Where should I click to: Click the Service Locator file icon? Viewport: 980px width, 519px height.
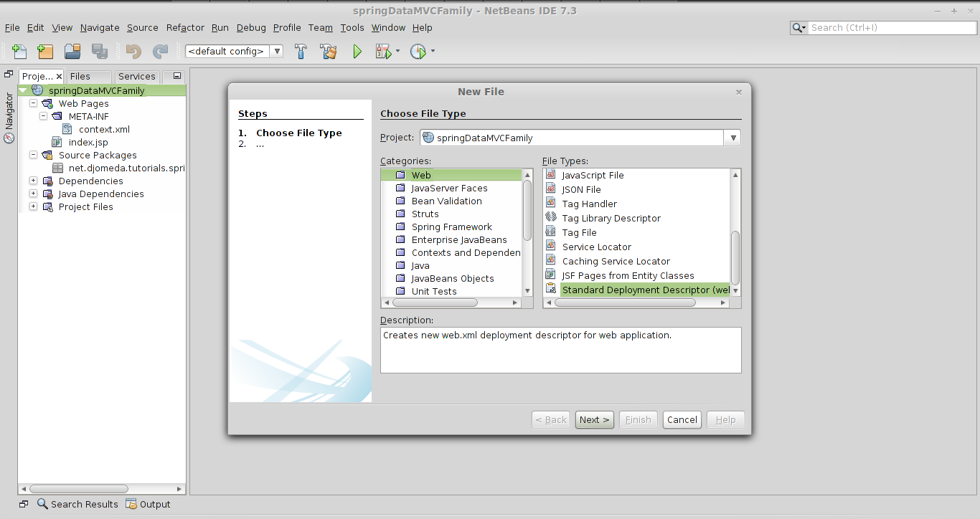(551, 246)
